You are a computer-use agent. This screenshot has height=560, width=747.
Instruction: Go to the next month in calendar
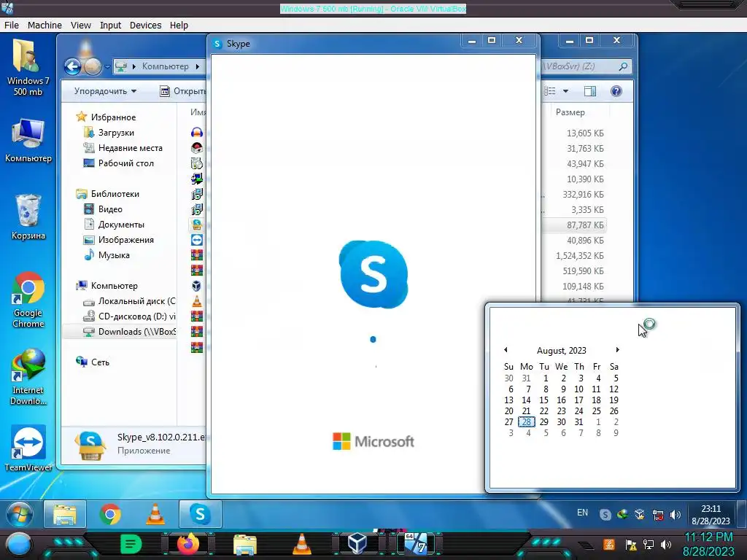coord(617,350)
